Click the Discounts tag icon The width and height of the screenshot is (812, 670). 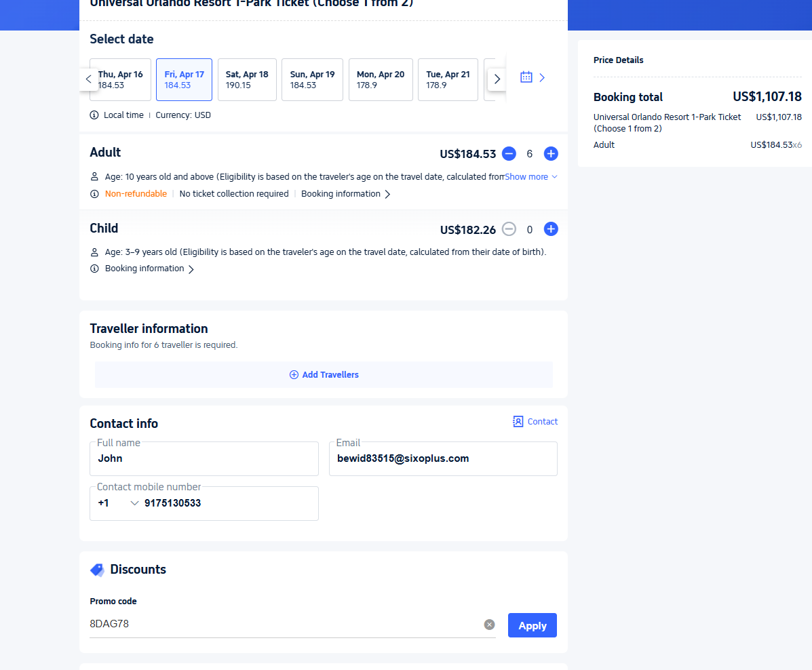[x=98, y=570]
